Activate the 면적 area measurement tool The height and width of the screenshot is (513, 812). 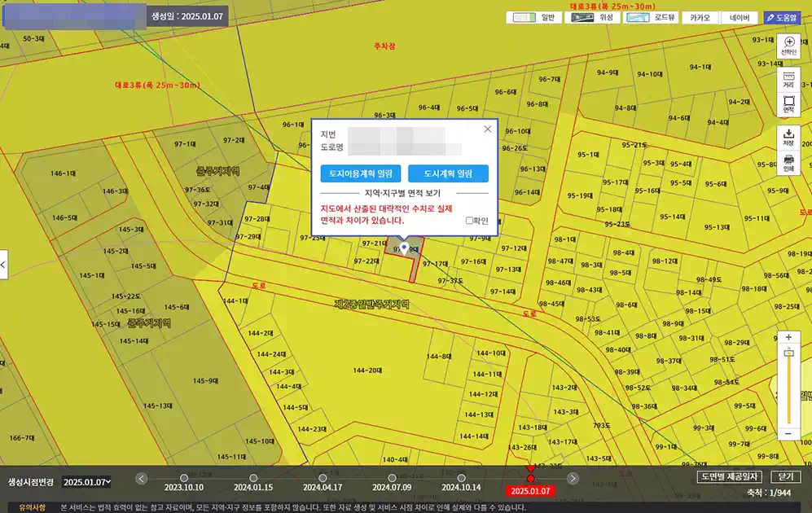[x=788, y=104]
